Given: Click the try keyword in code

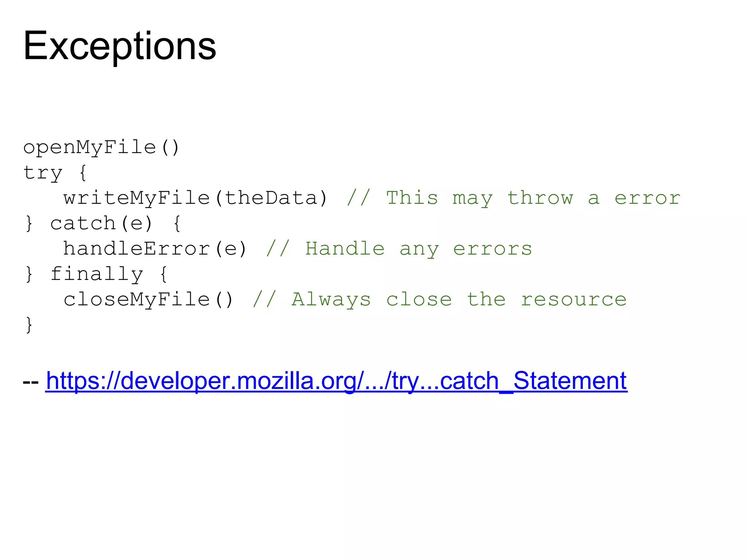Looking at the screenshot, I should [x=43, y=173].
